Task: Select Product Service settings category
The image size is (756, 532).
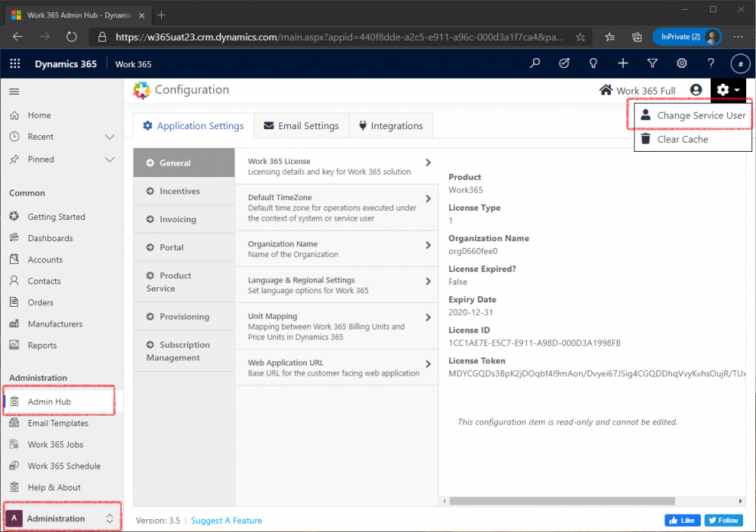Action: [184, 282]
